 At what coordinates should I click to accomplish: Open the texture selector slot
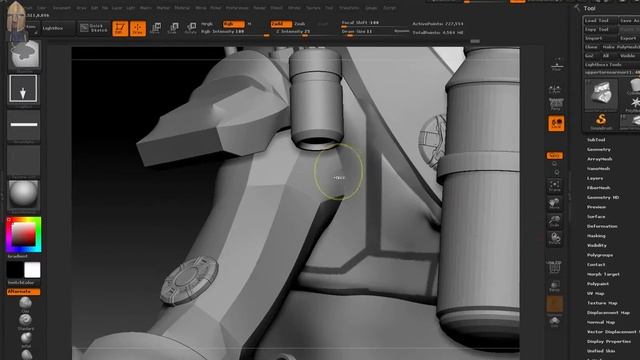pos(24,160)
